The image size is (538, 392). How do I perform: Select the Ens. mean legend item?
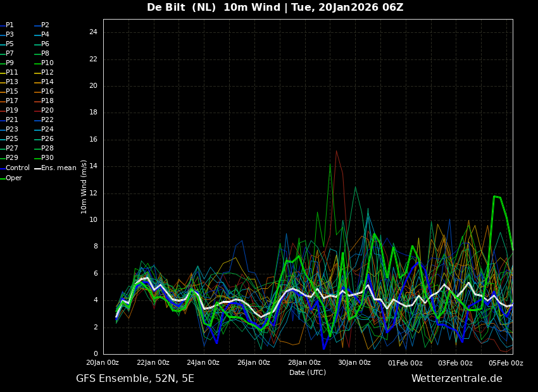coord(56,168)
